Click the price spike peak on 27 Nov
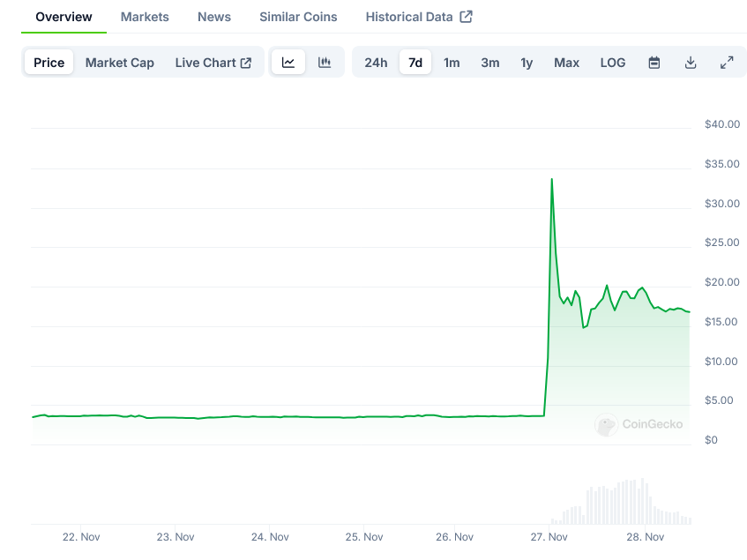The image size is (747, 560). point(552,179)
